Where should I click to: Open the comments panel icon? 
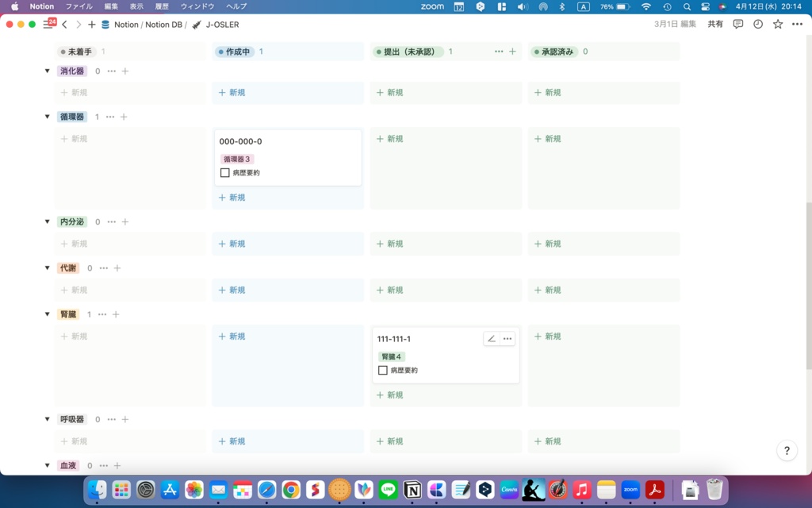738,25
